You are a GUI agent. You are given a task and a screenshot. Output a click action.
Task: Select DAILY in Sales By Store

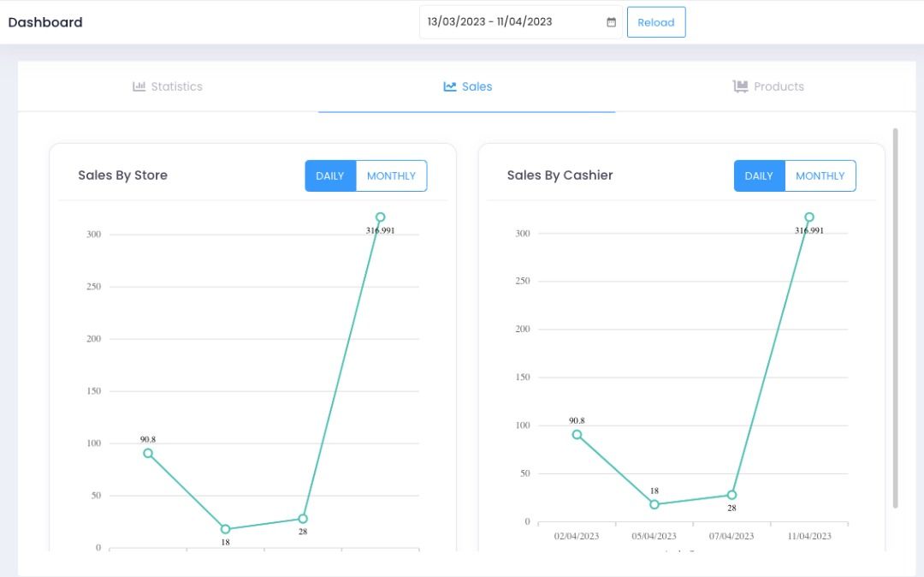pos(330,175)
